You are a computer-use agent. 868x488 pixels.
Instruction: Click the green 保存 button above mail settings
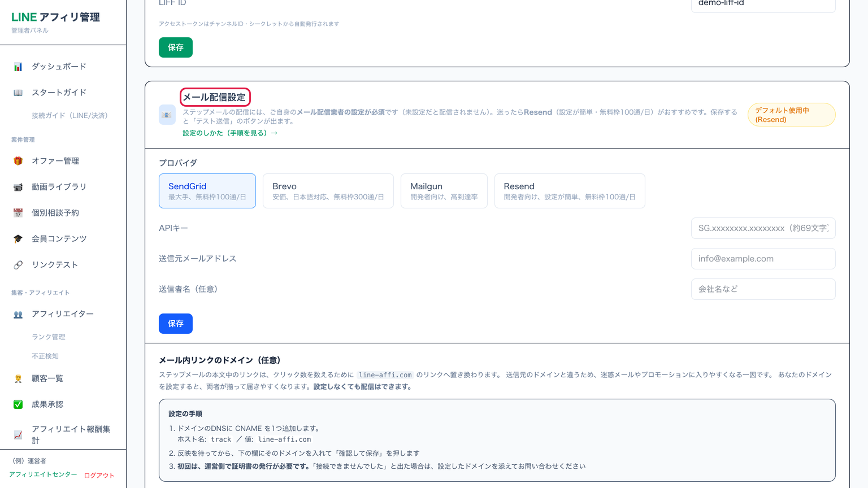coord(176,47)
